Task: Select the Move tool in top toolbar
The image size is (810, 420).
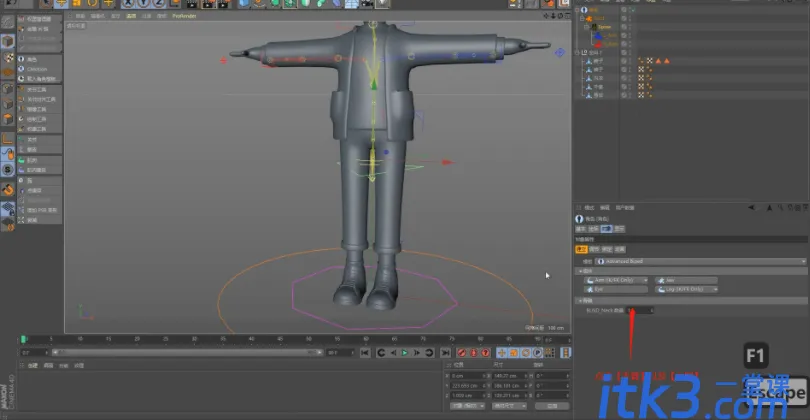Action: 61,4
